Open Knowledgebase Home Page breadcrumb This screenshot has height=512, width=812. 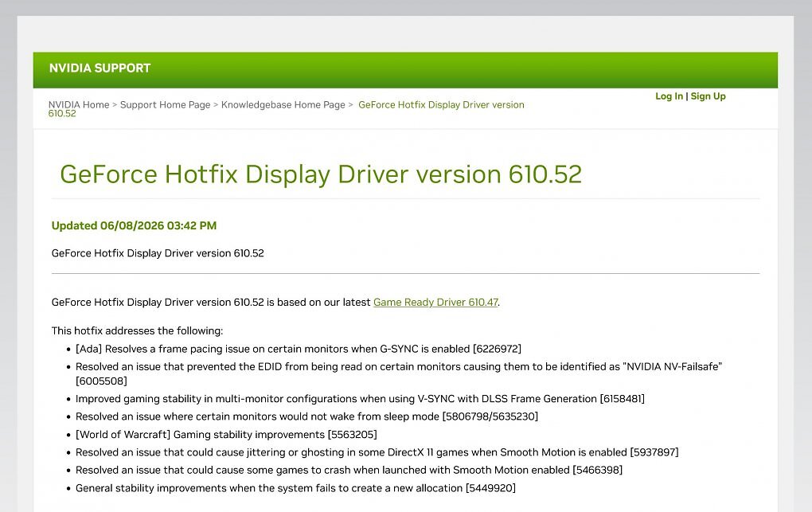pos(283,104)
